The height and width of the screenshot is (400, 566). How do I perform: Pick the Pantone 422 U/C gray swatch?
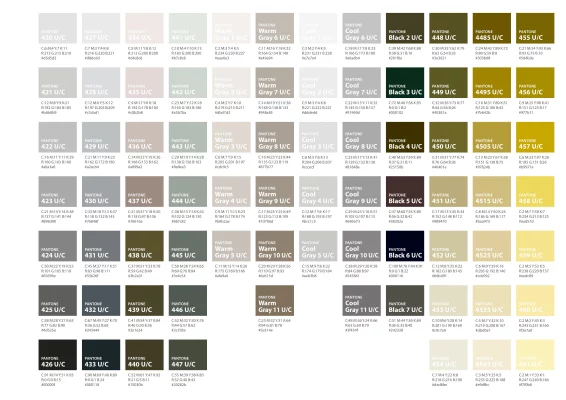[58, 137]
